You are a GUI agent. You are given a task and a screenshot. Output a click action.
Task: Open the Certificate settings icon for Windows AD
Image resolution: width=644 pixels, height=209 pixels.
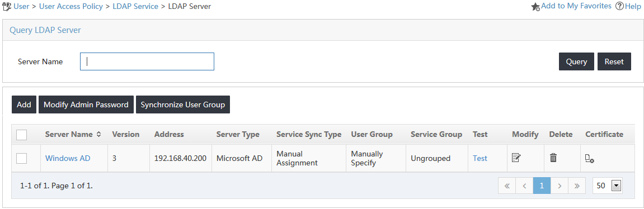589,158
